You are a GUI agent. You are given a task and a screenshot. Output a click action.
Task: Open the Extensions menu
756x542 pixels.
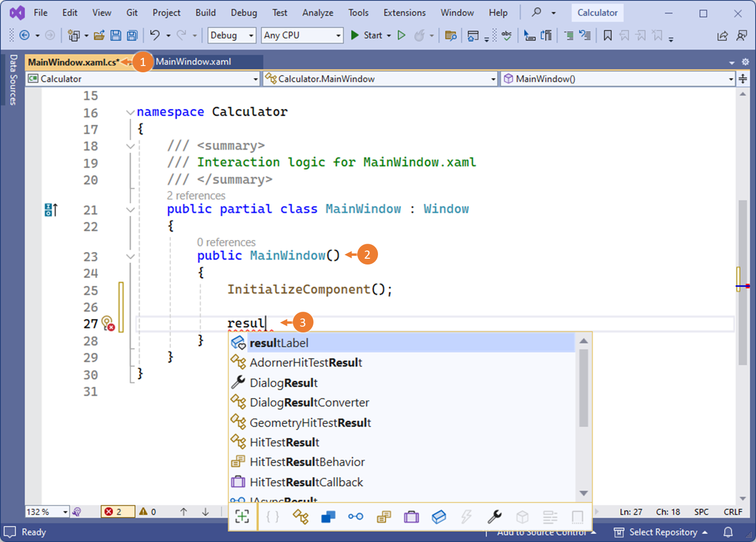point(404,13)
